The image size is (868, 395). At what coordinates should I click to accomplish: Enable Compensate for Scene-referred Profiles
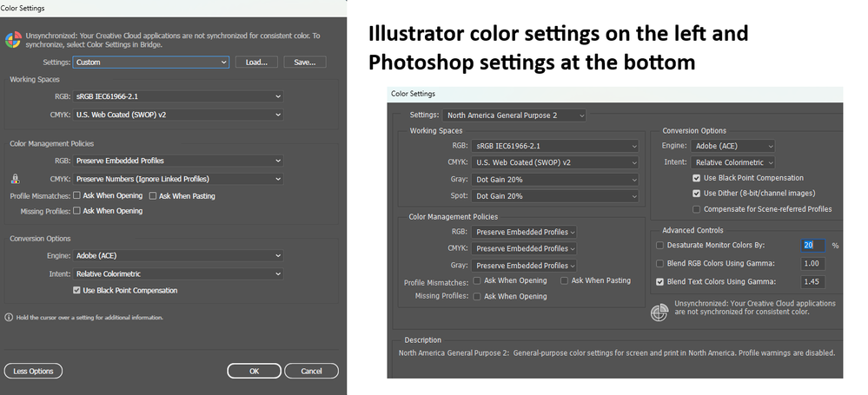tap(696, 209)
